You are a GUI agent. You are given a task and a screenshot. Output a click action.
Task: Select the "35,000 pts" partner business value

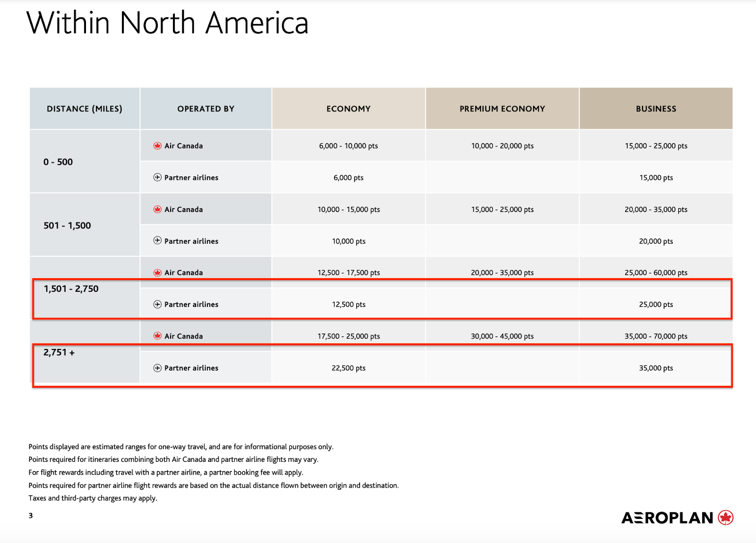click(656, 368)
